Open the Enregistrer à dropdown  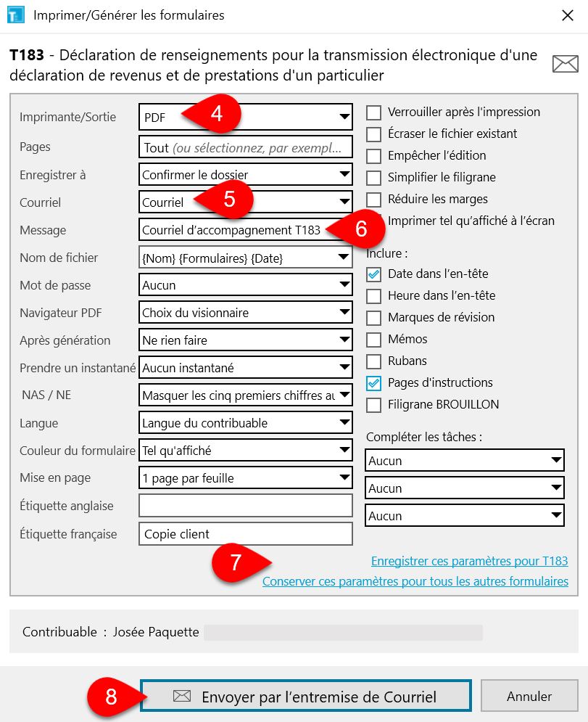pyautogui.click(x=342, y=174)
